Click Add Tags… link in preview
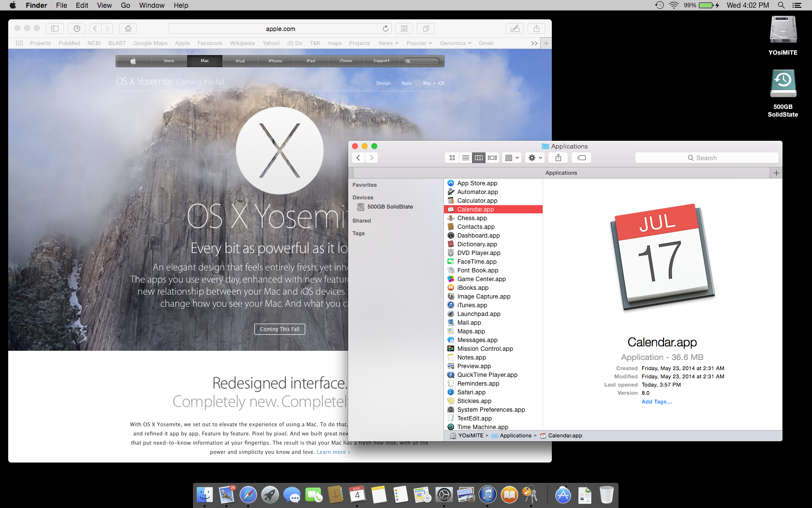Viewport: 812px width, 508px height. [656, 402]
